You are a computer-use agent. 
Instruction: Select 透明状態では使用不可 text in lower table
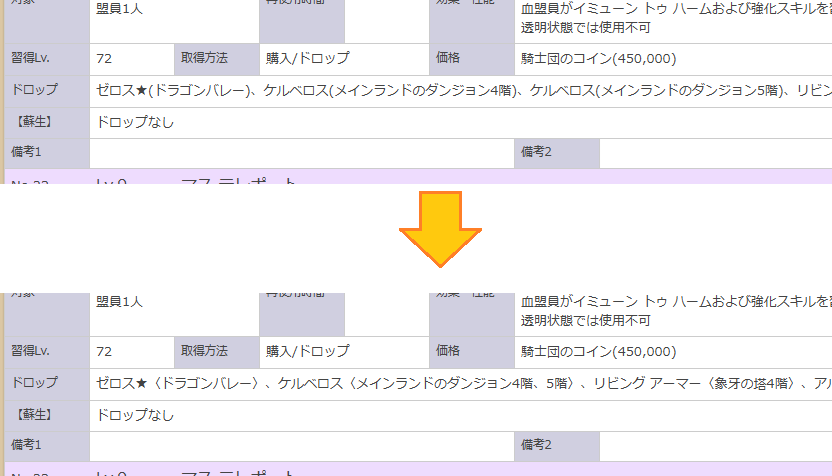(x=585, y=321)
